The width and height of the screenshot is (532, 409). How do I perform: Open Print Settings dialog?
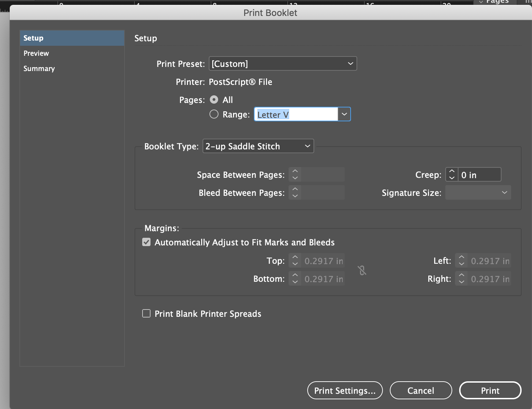click(x=344, y=390)
